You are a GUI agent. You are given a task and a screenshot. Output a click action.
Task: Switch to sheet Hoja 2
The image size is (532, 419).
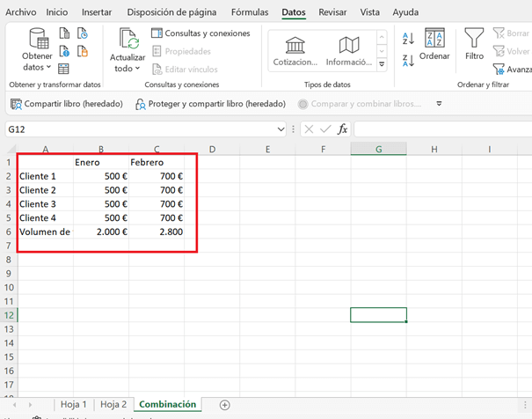(113, 404)
